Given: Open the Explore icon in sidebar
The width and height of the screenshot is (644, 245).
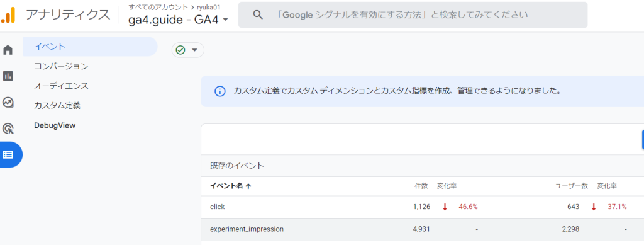Looking at the screenshot, I should [x=8, y=103].
